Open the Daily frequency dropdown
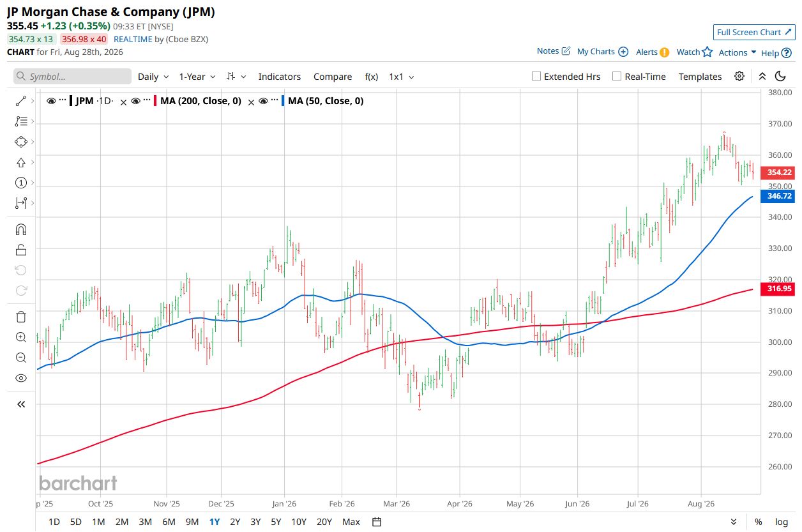The height and width of the screenshot is (532, 802). click(x=153, y=77)
